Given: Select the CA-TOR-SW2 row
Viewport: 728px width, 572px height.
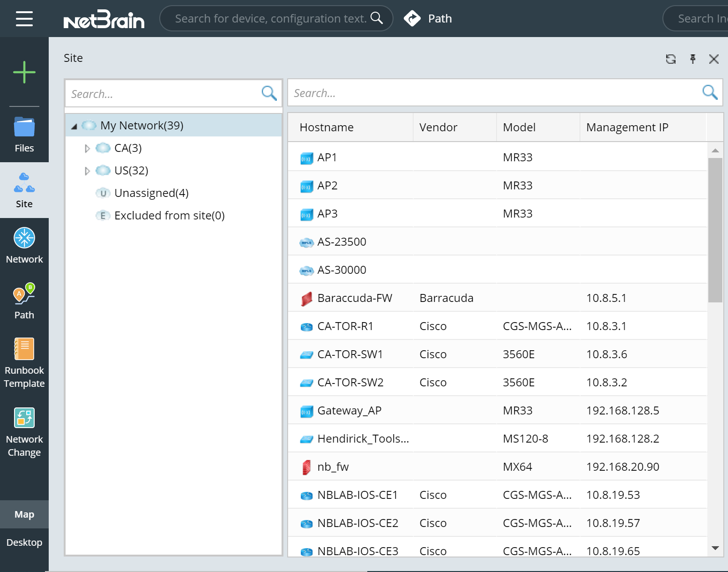Looking at the screenshot, I should coord(498,382).
